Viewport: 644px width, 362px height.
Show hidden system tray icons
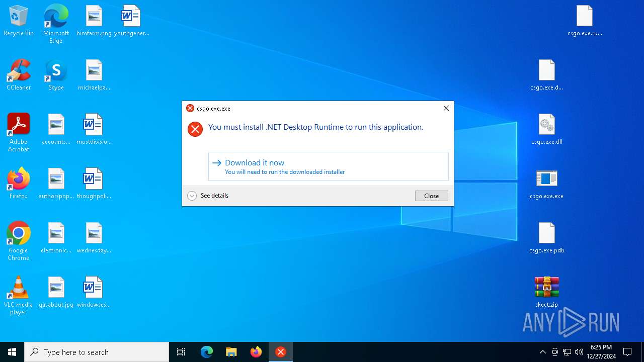click(542, 352)
